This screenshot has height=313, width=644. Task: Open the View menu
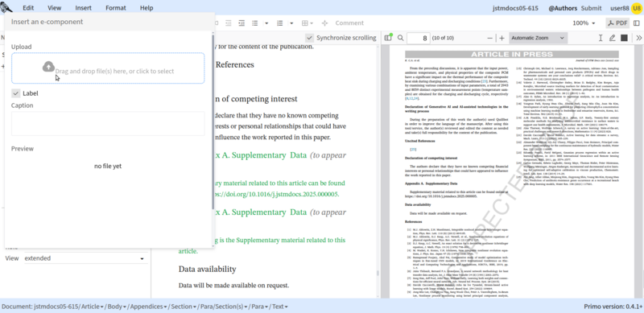(54, 8)
